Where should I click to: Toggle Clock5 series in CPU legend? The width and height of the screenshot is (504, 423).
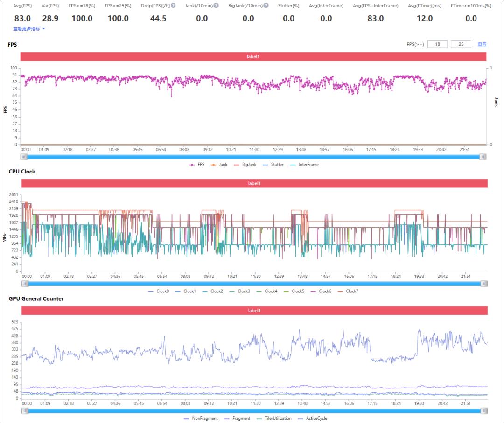coord(294,291)
